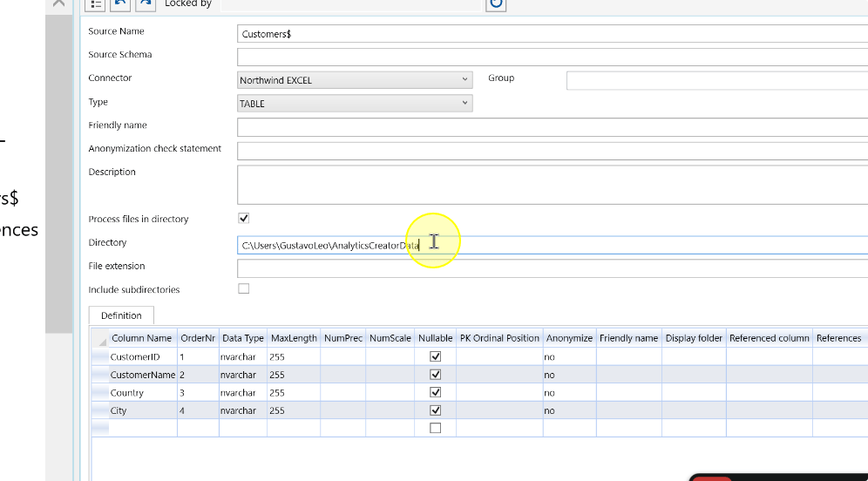Viewport: 868px width, 481px height.
Task: Click the OrderNr column header
Action: point(198,338)
